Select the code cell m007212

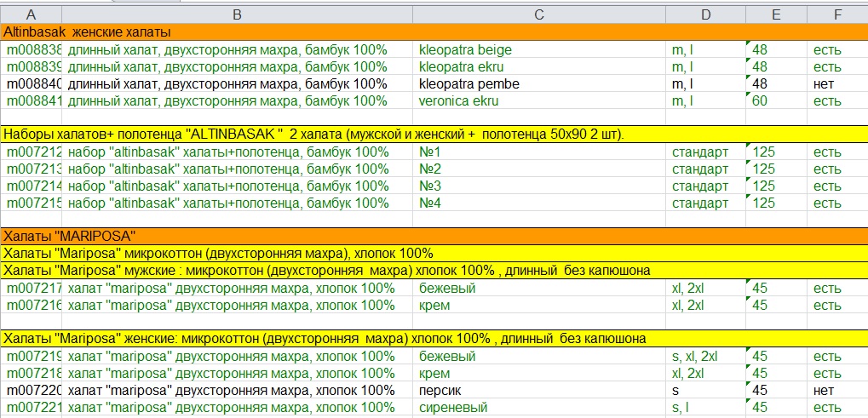[x=31, y=152]
